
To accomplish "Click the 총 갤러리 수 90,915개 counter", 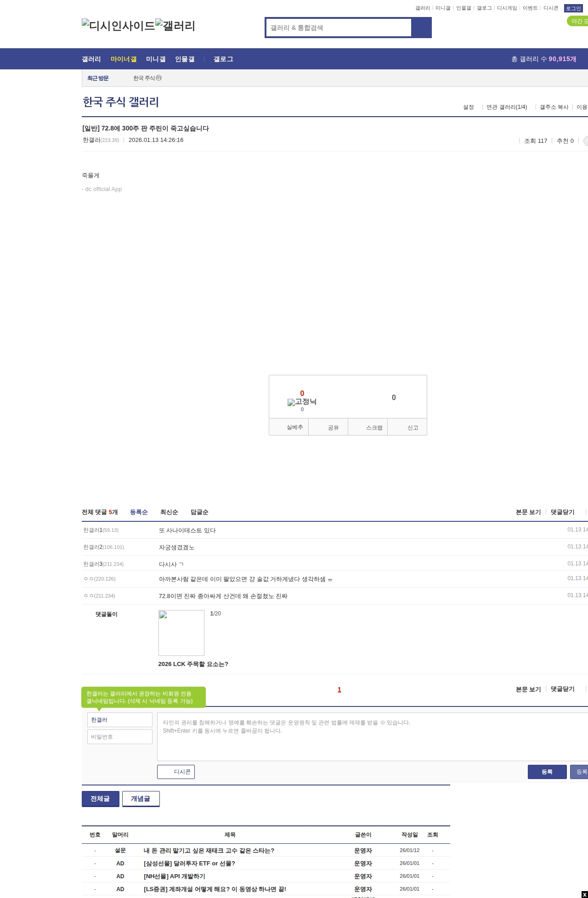I will (x=544, y=59).
